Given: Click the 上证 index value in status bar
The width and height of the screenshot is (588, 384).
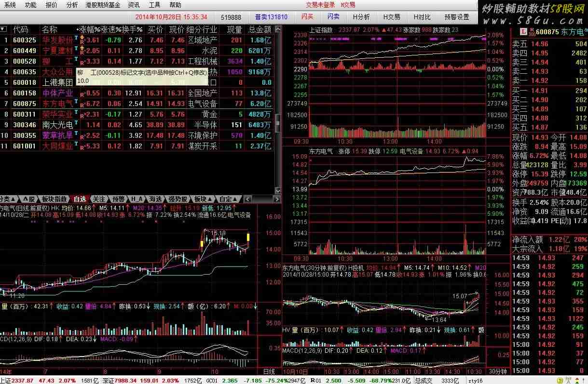Looking at the screenshot, I should (23, 380).
